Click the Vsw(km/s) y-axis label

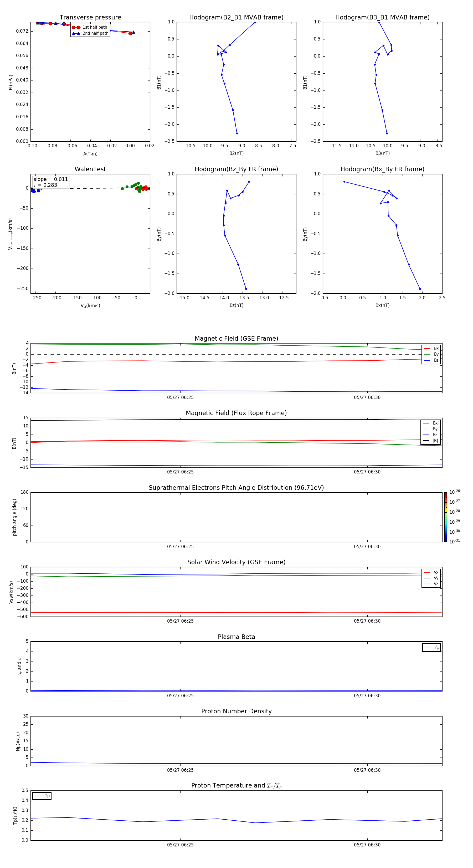(11, 592)
